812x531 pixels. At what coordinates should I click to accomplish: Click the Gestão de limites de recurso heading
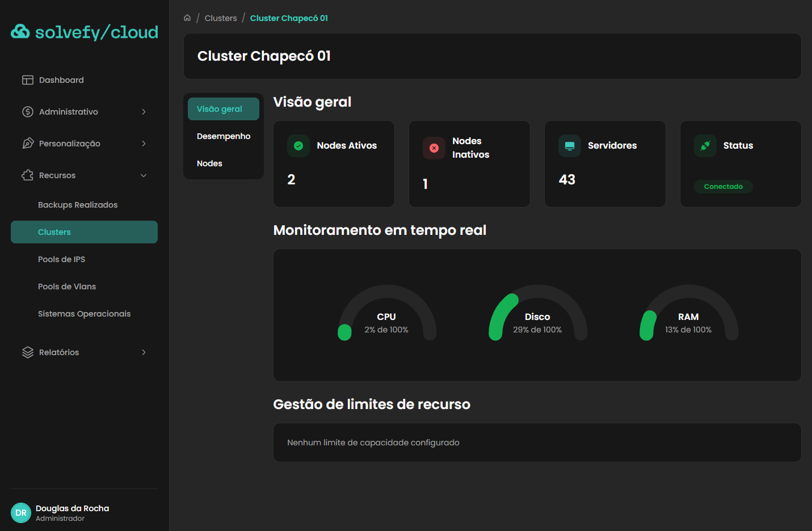pos(372,404)
